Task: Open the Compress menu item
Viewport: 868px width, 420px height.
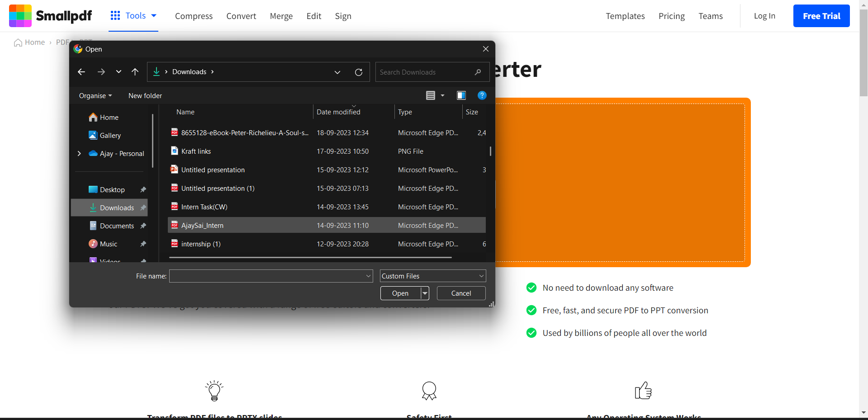Action: 194,16
